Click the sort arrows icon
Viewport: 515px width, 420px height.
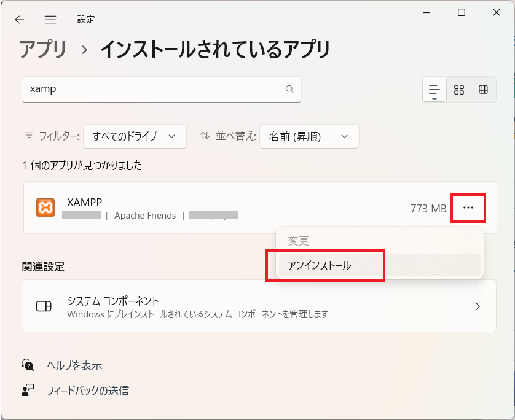tap(205, 135)
